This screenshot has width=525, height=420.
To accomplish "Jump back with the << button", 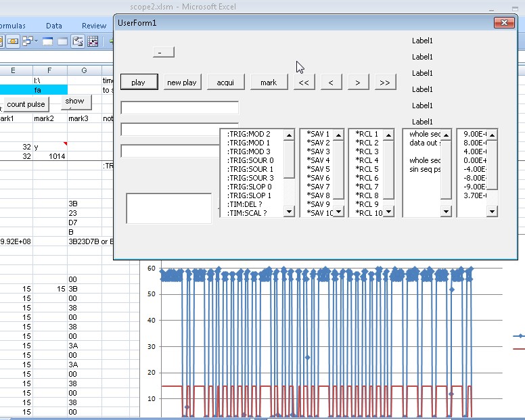I will point(304,82).
